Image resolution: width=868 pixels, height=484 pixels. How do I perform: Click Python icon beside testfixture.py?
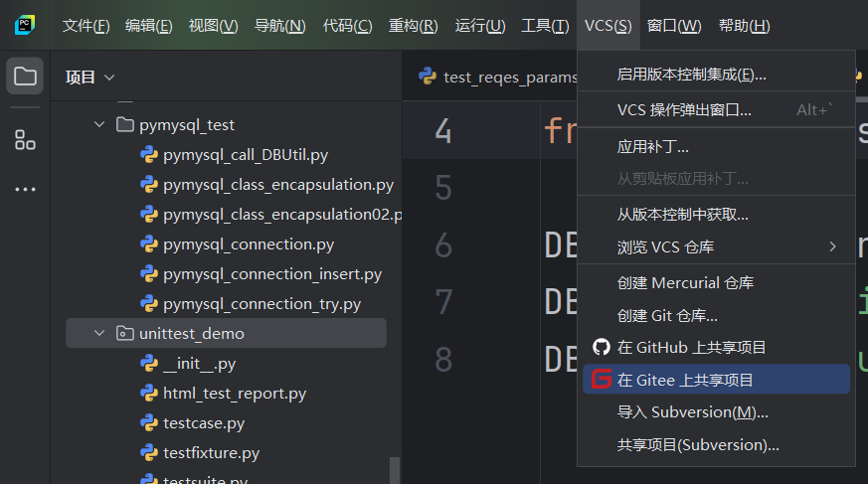(x=149, y=453)
